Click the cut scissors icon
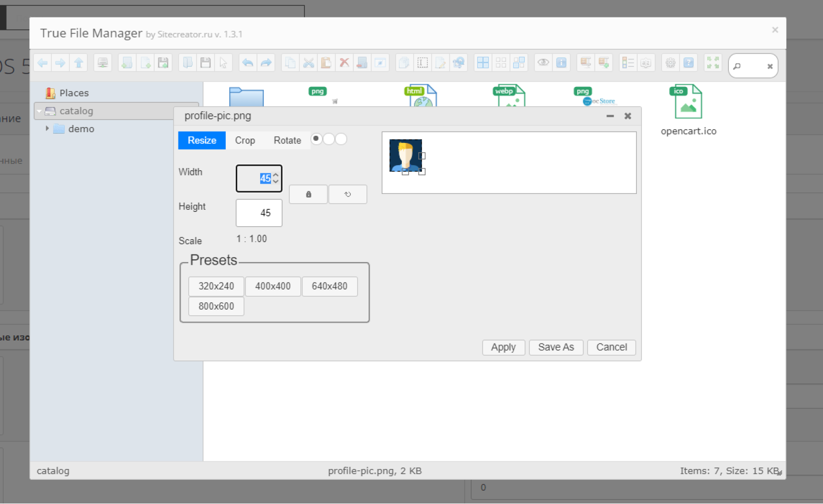The width and height of the screenshot is (823, 504). coord(309,63)
